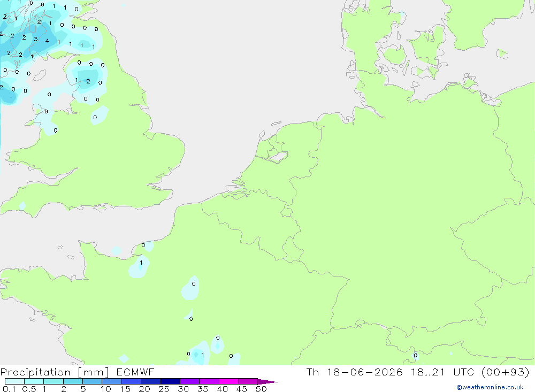This screenshot has width=535, height=392.
Task: Select the 0.1–0.5 mm legend swatch
Action: point(14,381)
